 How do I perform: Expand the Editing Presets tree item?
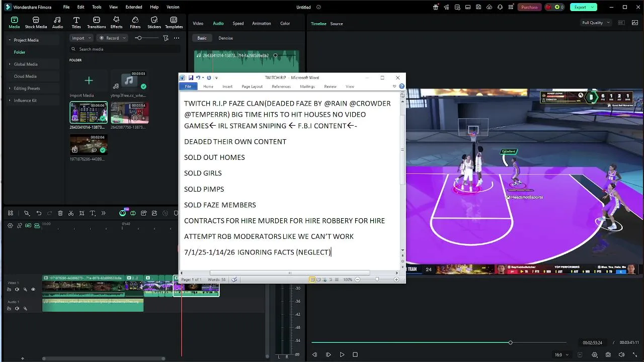pos(10,88)
